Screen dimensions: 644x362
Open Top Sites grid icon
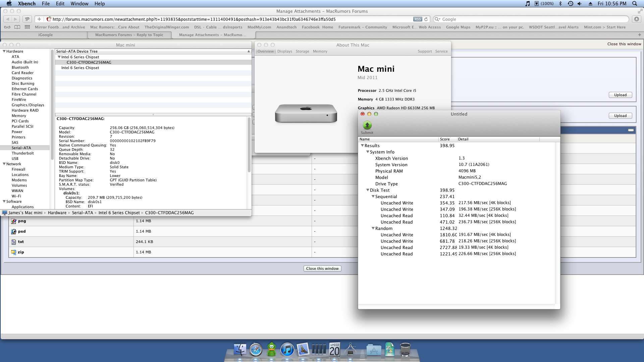[28, 27]
